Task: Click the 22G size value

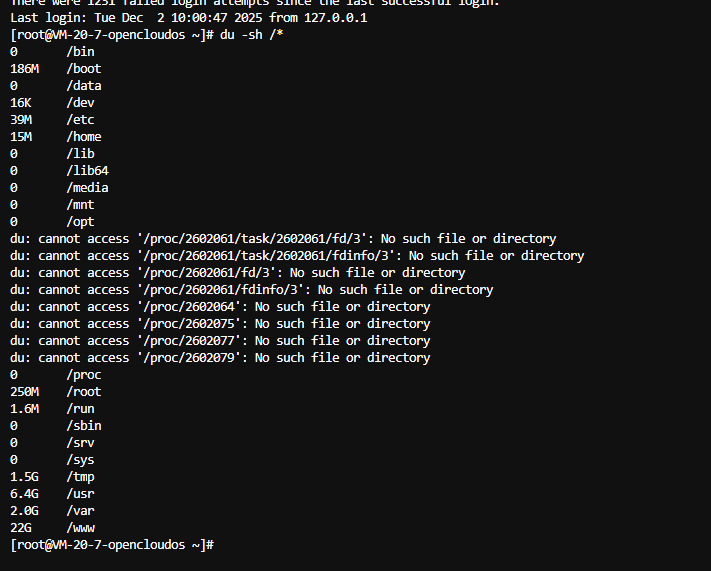Action: 21,528
